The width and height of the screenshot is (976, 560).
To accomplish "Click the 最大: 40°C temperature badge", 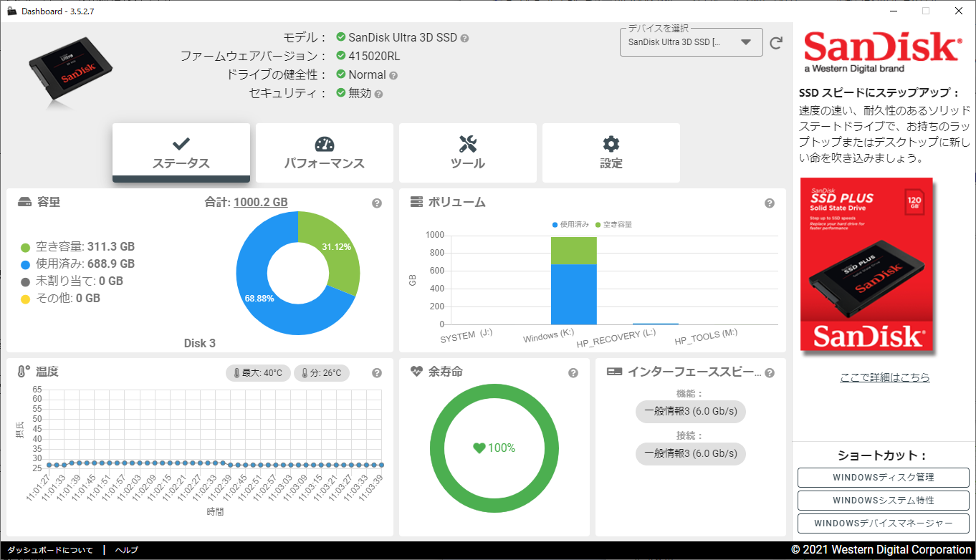I will point(258,373).
